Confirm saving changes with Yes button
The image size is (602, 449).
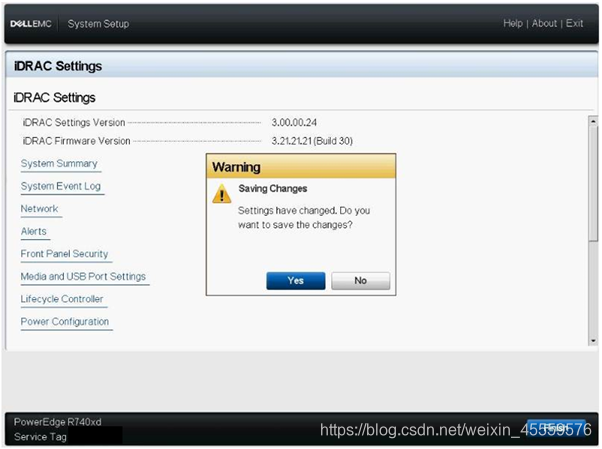pyautogui.click(x=296, y=281)
